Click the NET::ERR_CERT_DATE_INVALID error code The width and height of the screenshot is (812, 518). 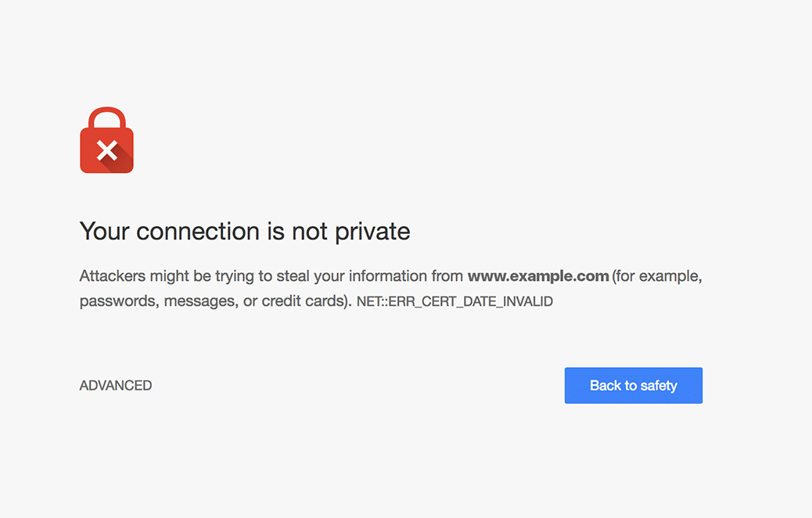pos(455,300)
